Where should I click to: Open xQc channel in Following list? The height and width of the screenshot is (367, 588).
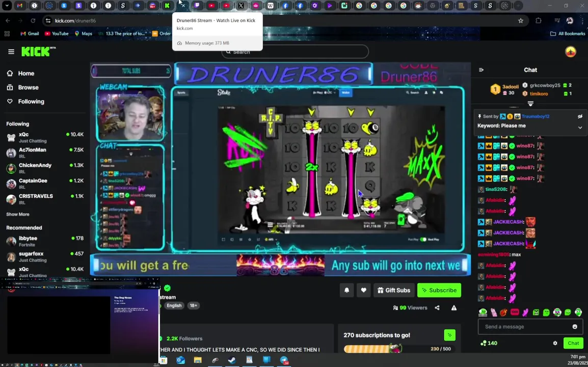click(45, 137)
